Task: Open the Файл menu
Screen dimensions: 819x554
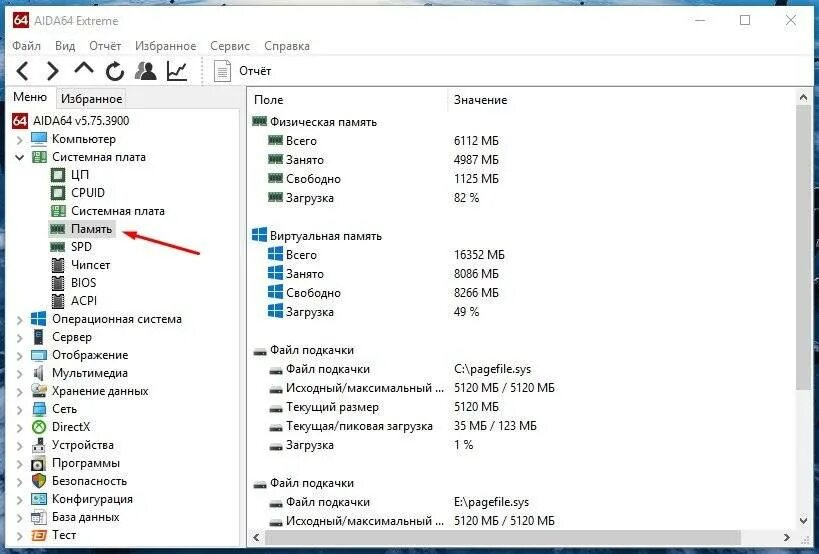Action: click(x=27, y=46)
